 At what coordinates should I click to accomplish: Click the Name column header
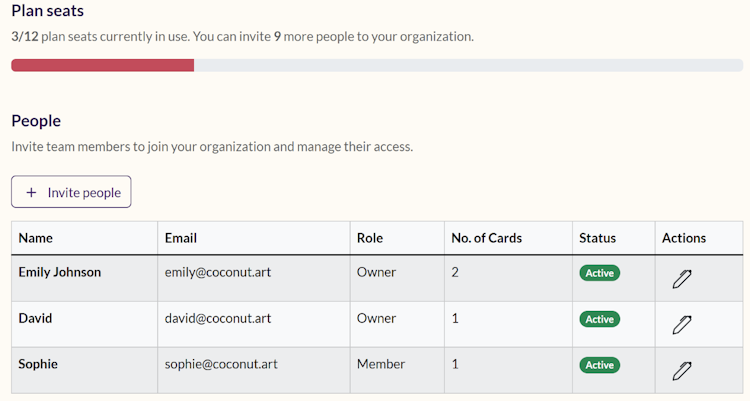click(x=36, y=238)
